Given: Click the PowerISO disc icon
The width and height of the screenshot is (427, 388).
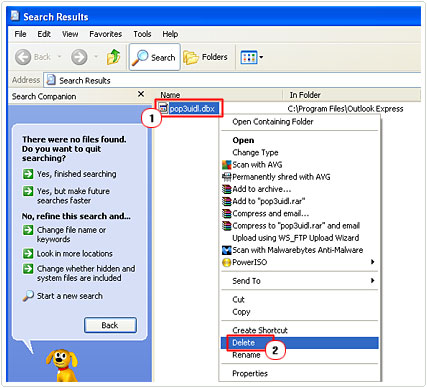Looking at the screenshot, I should coord(227,262).
